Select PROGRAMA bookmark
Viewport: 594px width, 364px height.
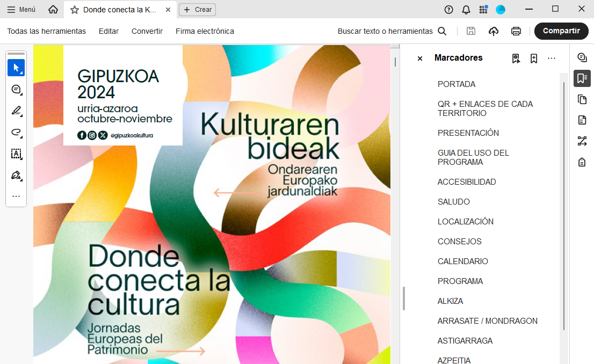coord(460,281)
